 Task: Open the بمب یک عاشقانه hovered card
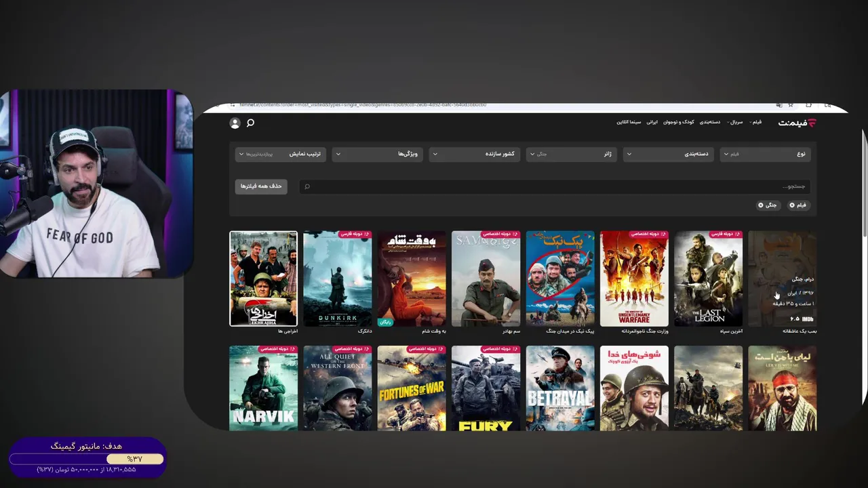(783, 279)
